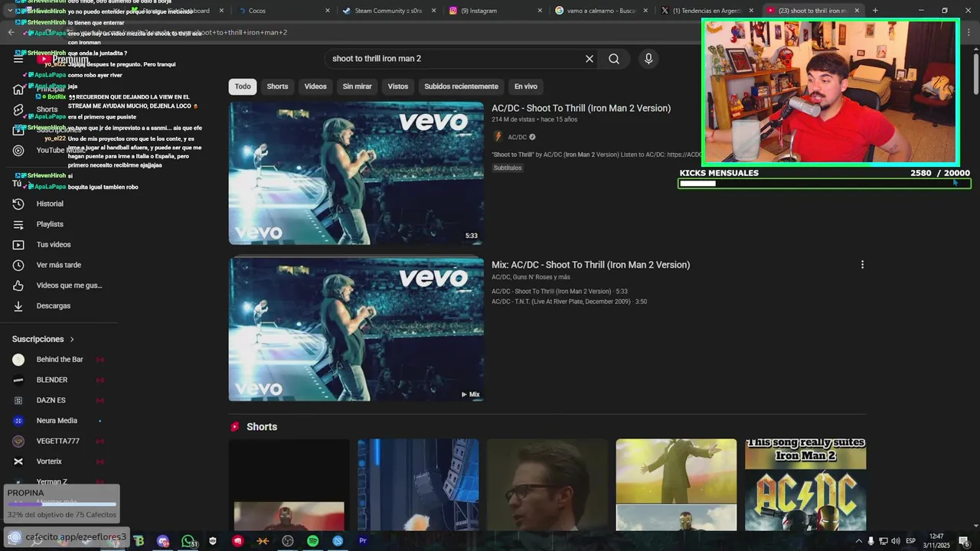This screenshot has height=551, width=980.
Task: Open the VEGETTA777 subscription
Action: 58,442
